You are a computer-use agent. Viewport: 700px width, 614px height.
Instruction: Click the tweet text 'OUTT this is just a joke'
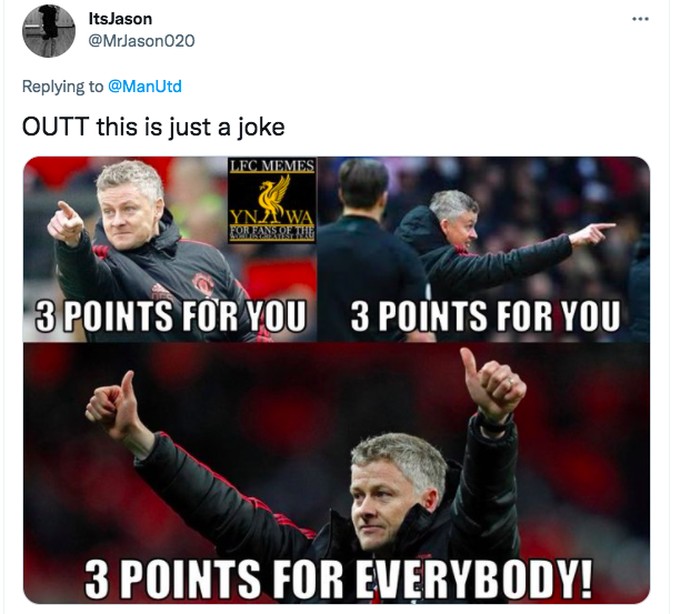click(x=153, y=127)
